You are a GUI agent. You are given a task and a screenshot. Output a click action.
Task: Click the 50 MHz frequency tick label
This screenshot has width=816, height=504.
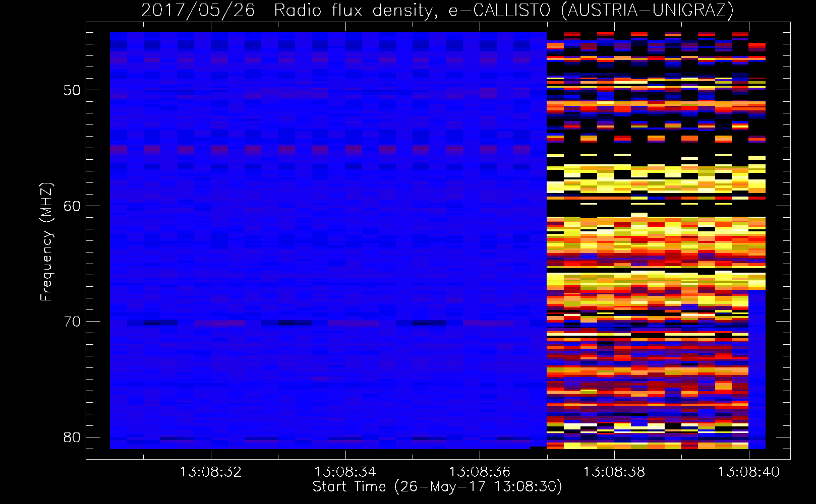pyautogui.click(x=72, y=91)
